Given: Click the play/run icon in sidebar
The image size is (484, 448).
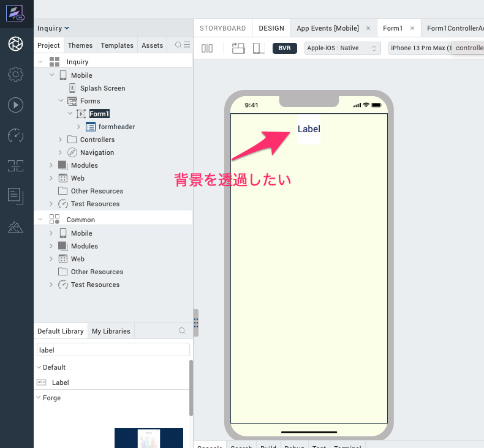Looking at the screenshot, I should (x=15, y=105).
